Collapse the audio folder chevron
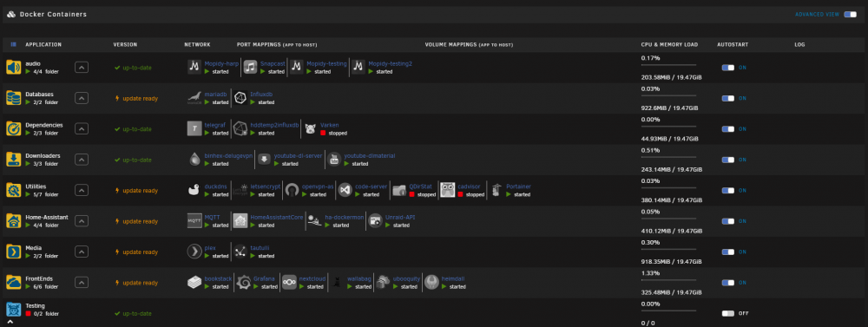This screenshot has height=327, width=868. 82,68
